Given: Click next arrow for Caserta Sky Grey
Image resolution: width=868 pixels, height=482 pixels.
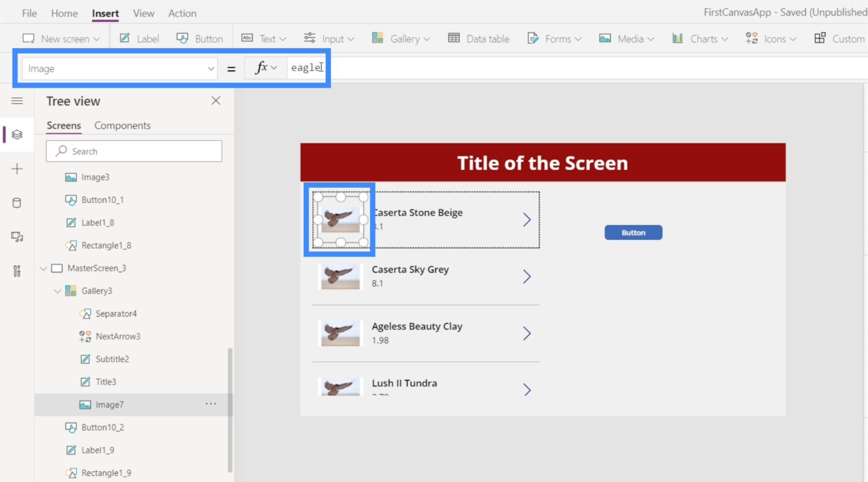Looking at the screenshot, I should pos(526,276).
